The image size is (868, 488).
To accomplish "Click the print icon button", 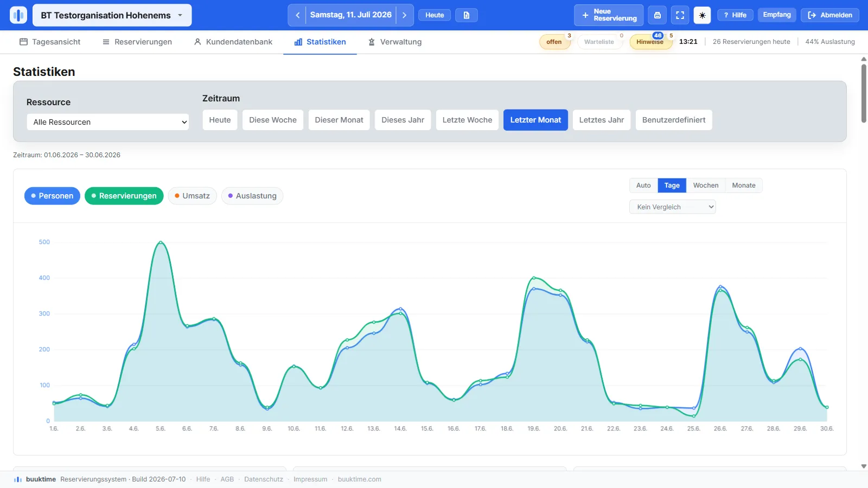I will [658, 15].
